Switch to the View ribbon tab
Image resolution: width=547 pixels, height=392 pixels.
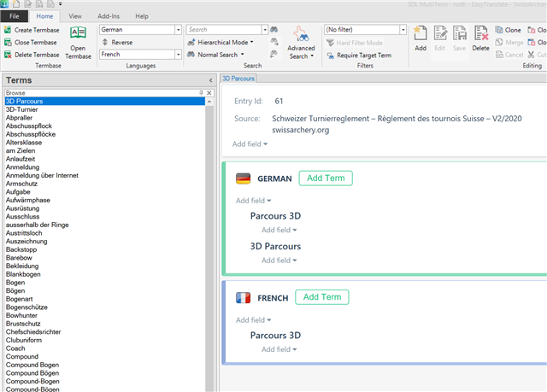point(75,16)
